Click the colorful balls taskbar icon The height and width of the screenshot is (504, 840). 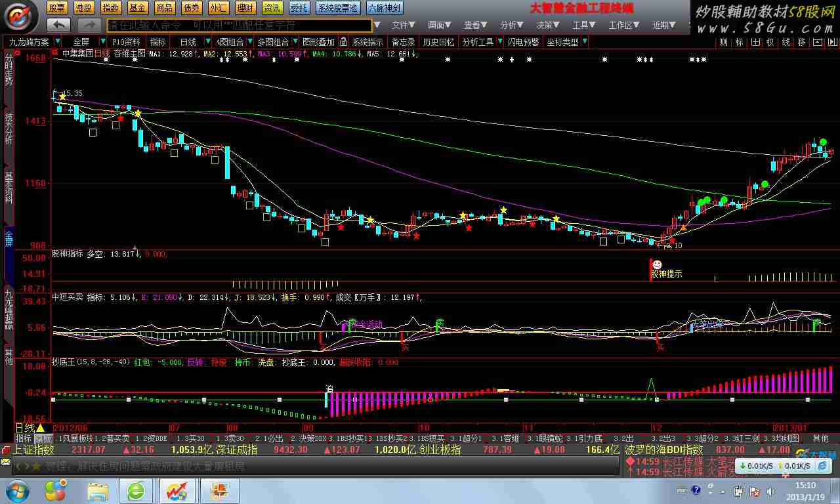pyautogui.click(x=56, y=490)
